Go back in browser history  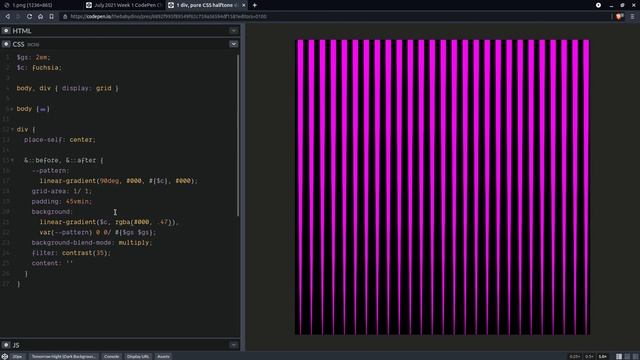(8, 16)
